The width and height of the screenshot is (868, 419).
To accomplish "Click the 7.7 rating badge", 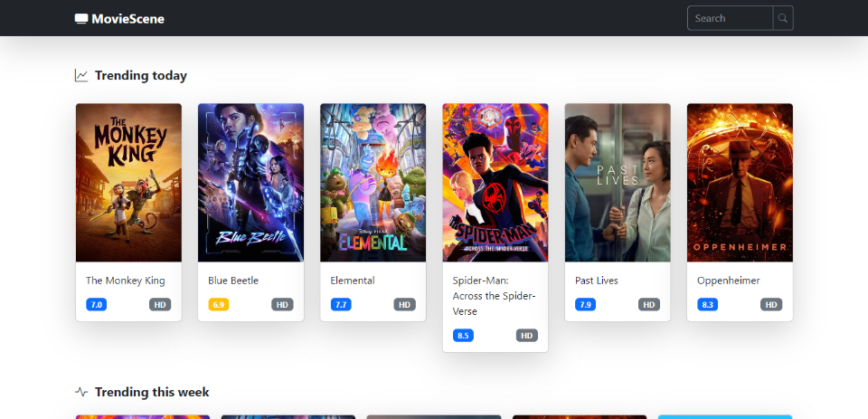I will pyautogui.click(x=341, y=305).
